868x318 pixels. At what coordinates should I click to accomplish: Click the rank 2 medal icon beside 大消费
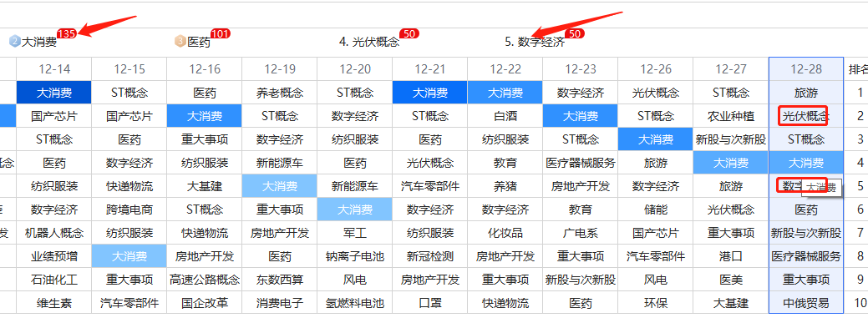[14, 42]
